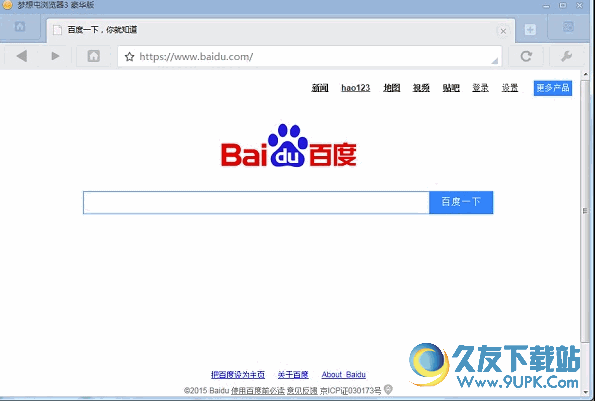
Task: Open the home page toolbar button
Action: coord(93,56)
